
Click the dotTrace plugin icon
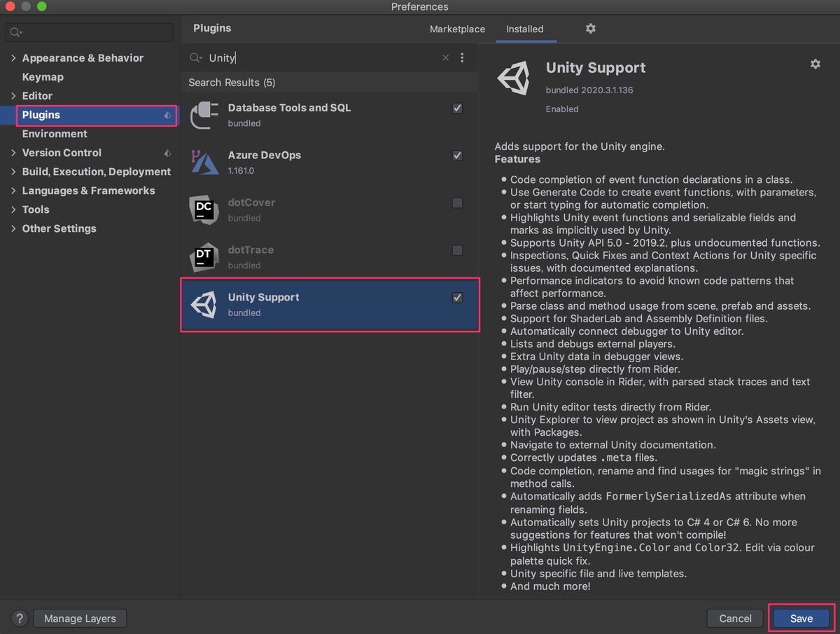coord(204,257)
